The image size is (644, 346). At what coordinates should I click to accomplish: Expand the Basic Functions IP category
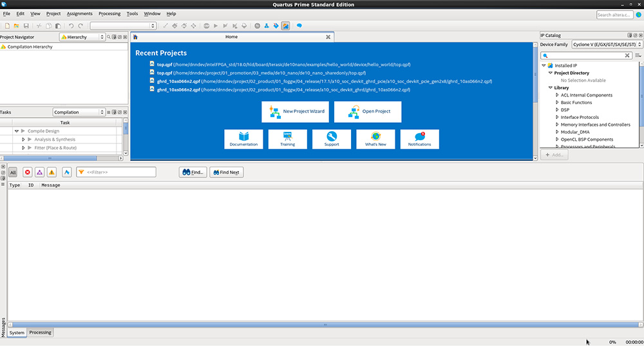pos(557,102)
